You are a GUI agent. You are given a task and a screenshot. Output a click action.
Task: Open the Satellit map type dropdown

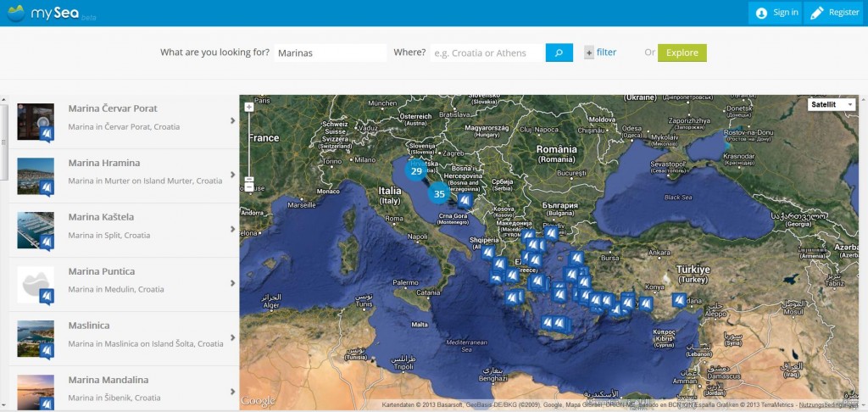832,104
